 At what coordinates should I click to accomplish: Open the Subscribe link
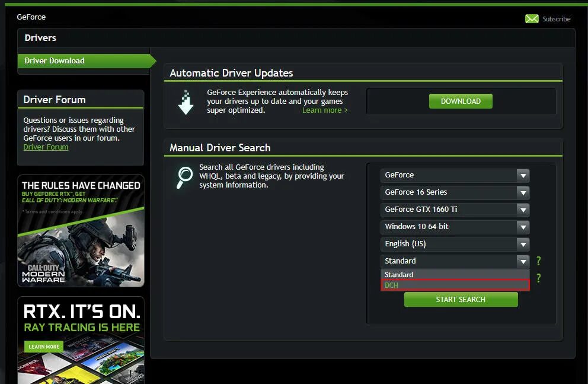pos(556,19)
